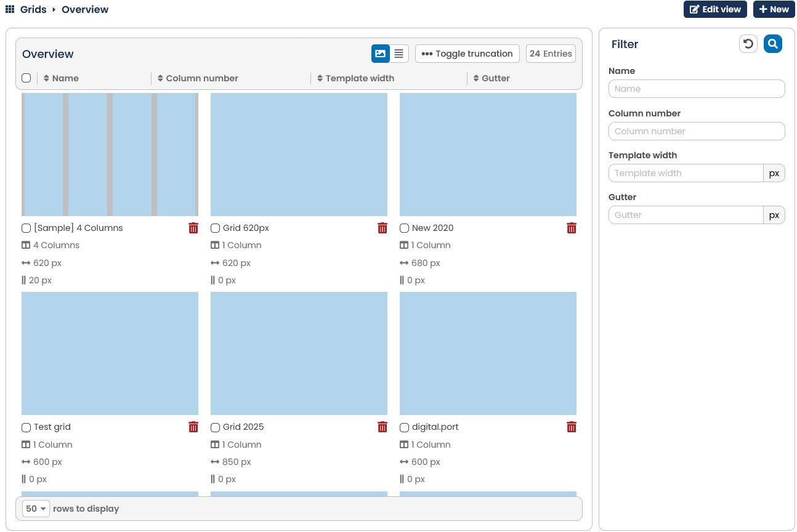Viewport: 797px width, 532px height.
Task: Reset the filter with undo icon
Action: point(748,44)
